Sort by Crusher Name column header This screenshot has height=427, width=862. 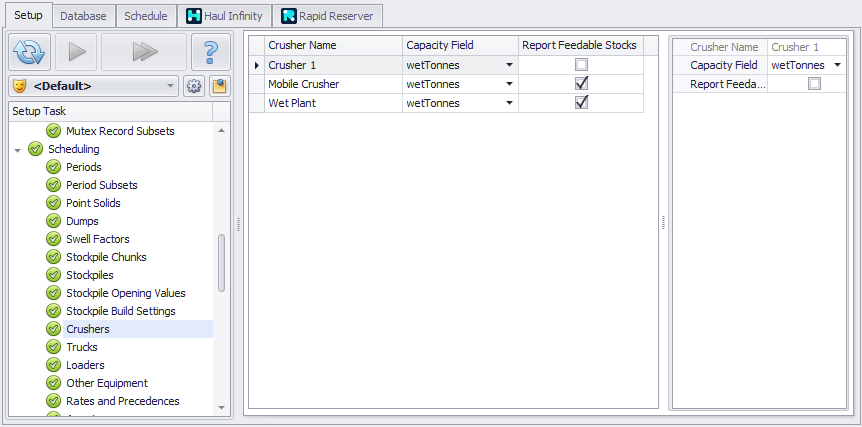click(x=333, y=45)
